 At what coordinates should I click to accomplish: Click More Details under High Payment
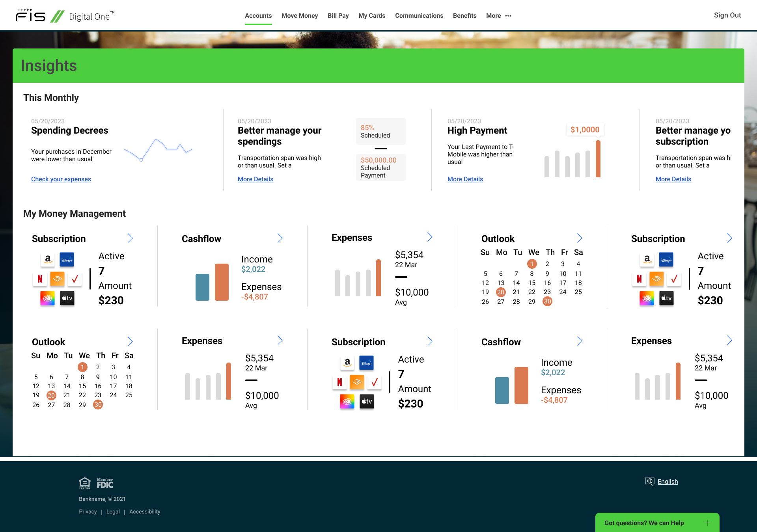pos(465,179)
